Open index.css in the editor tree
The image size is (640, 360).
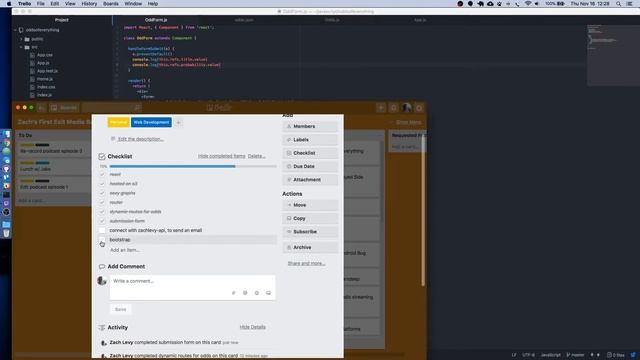click(x=46, y=87)
